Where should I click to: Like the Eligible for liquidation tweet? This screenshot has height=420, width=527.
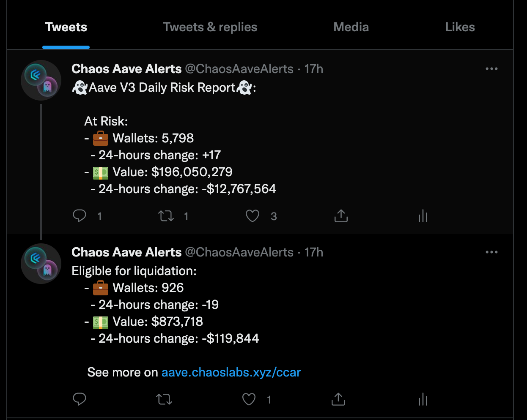coord(249,399)
